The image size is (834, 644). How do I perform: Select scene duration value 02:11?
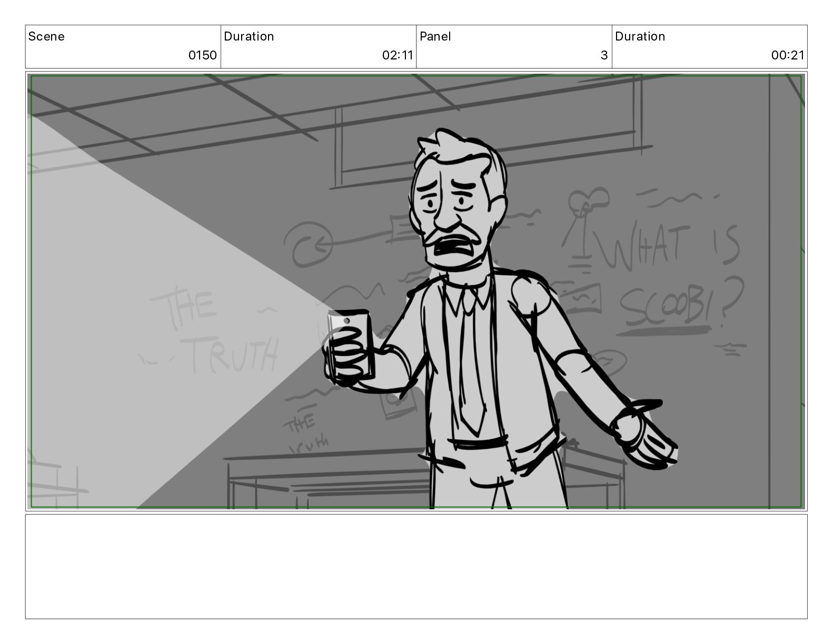point(398,55)
